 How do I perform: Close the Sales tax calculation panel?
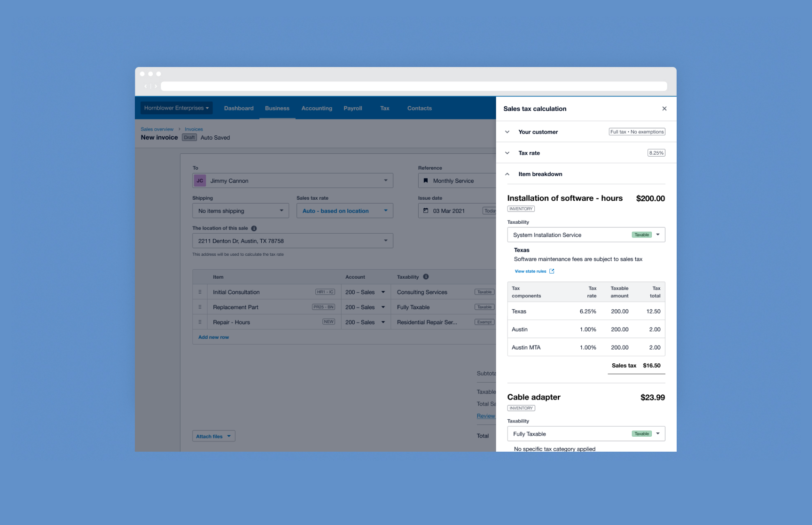(664, 109)
